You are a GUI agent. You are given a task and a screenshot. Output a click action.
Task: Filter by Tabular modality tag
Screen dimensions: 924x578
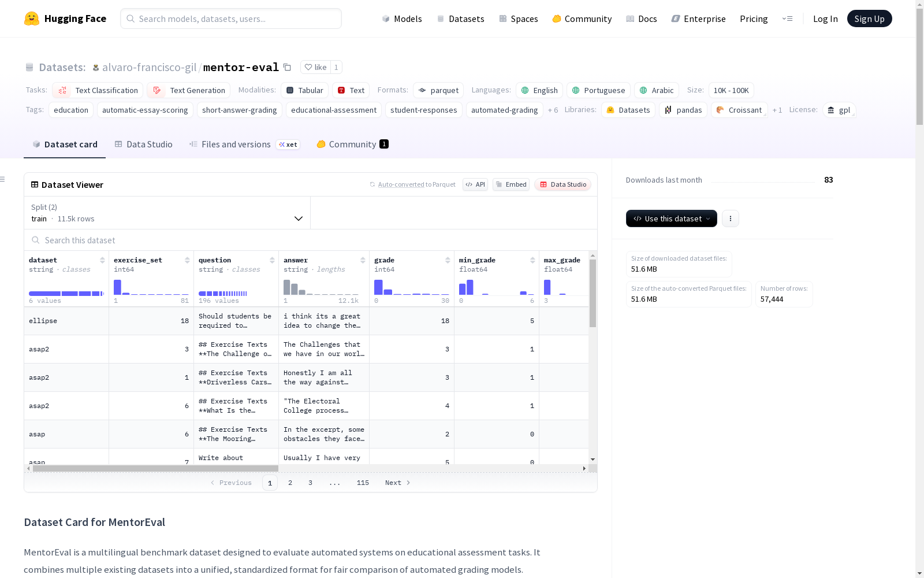point(304,90)
